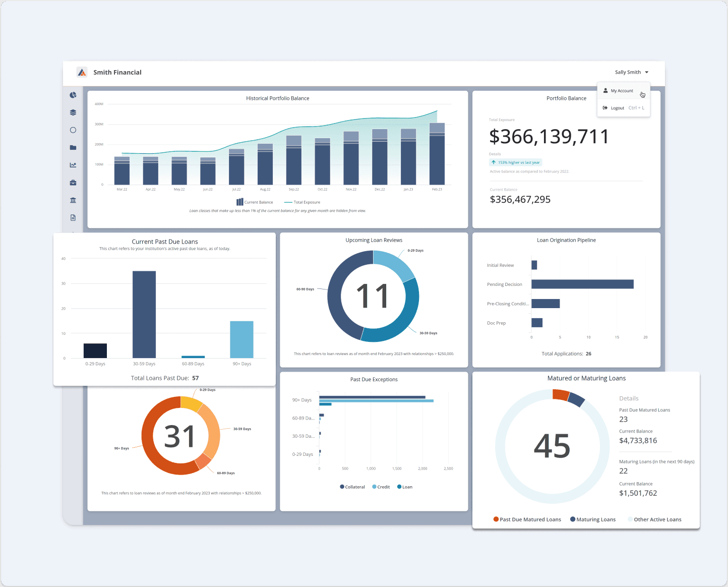
Task: Click the user icon beside My Account
Action: click(605, 91)
